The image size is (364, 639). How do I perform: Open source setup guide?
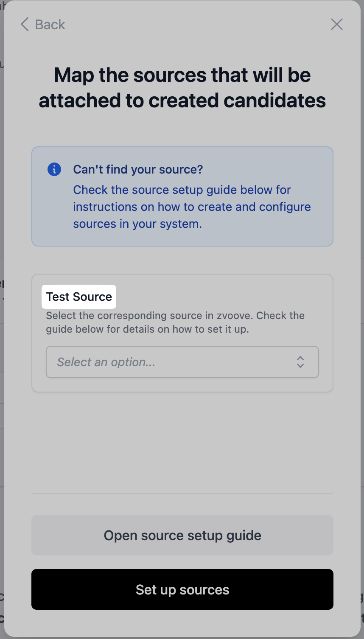coord(182,535)
